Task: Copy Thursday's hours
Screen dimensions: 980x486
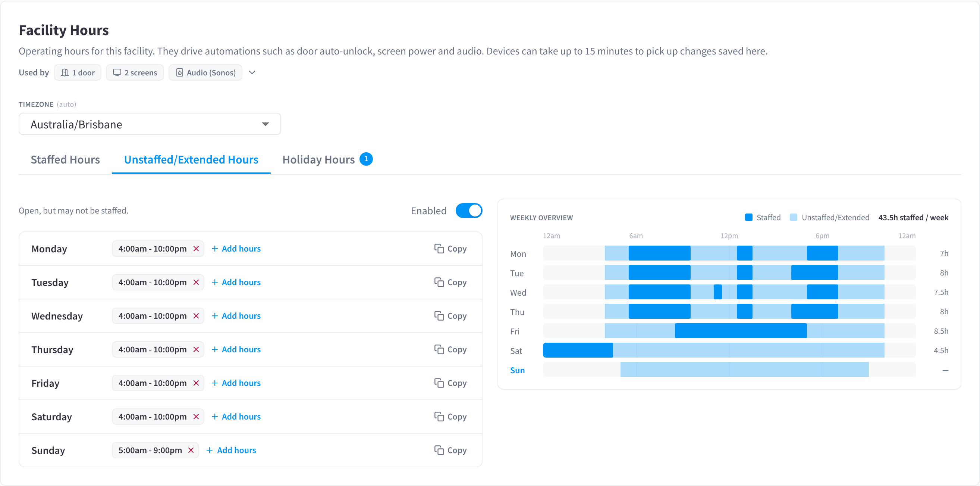Action: tap(450, 349)
